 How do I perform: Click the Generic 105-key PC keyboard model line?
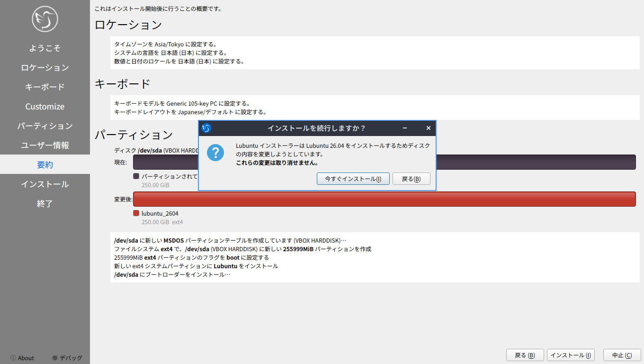point(182,104)
